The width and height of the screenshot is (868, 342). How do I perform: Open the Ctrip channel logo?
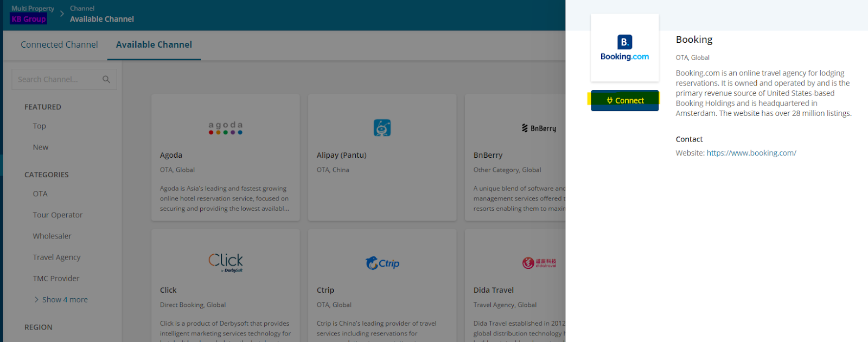point(382,263)
